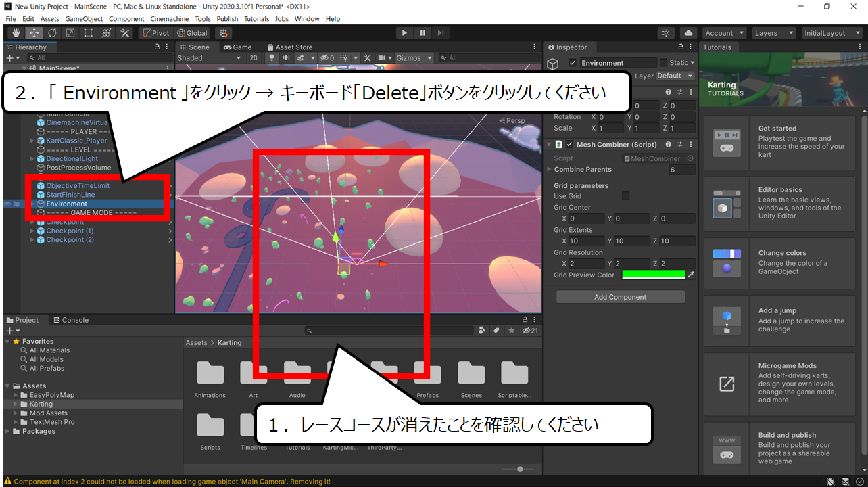Viewport: 868px width, 487px height.
Task: Toggle scene lighting bulb icon
Action: point(272,58)
